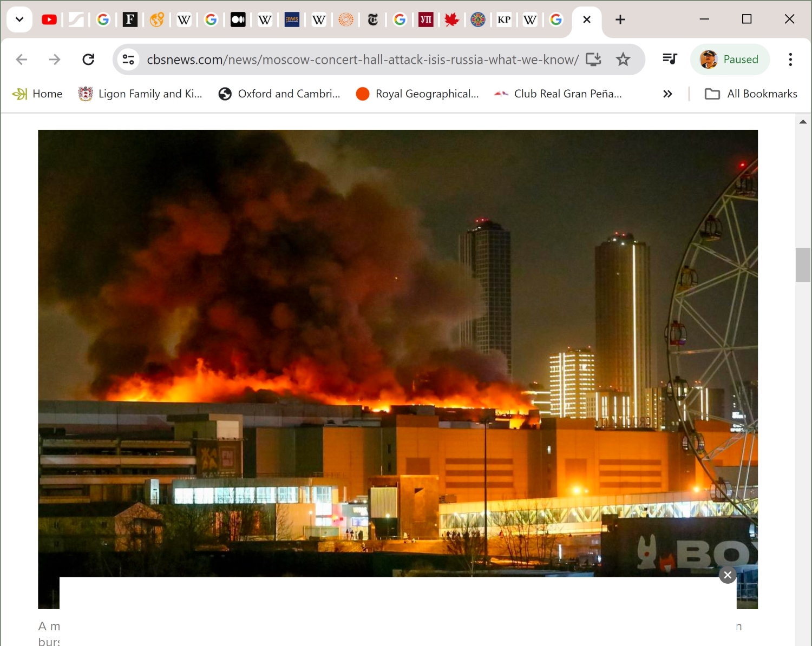Viewport: 812px width, 646px height.
Task: Expand hidden bookmarks with double chevron
Action: (667, 94)
